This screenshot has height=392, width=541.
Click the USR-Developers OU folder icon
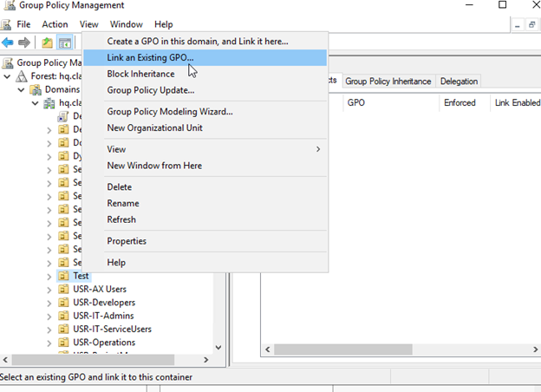[x=63, y=303]
